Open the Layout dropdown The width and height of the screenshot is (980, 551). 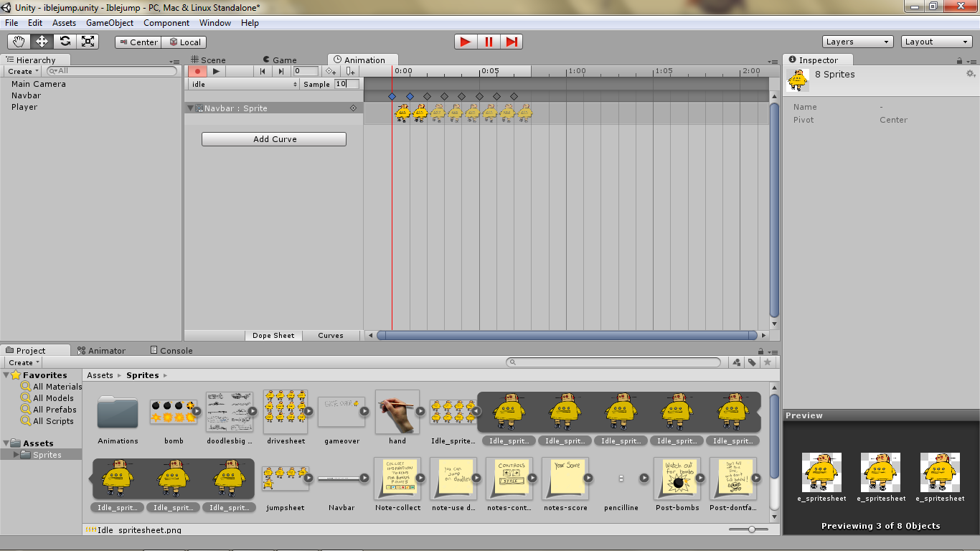click(x=936, y=41)
